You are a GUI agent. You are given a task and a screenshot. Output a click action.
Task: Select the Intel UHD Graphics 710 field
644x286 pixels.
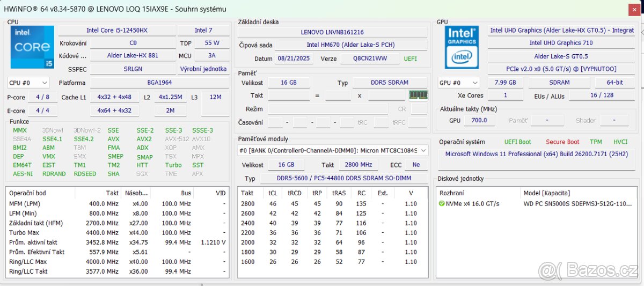point(561,43)
